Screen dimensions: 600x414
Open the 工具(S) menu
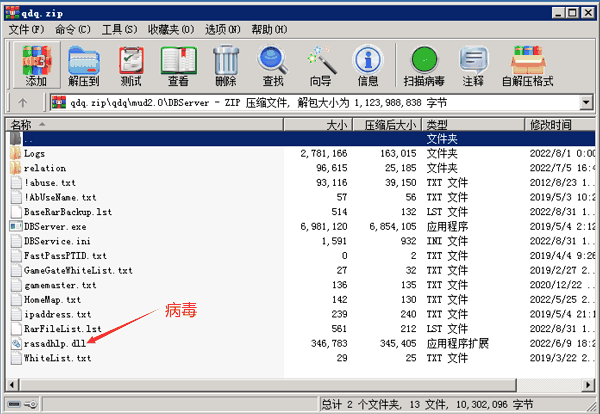tap(119, 29)
